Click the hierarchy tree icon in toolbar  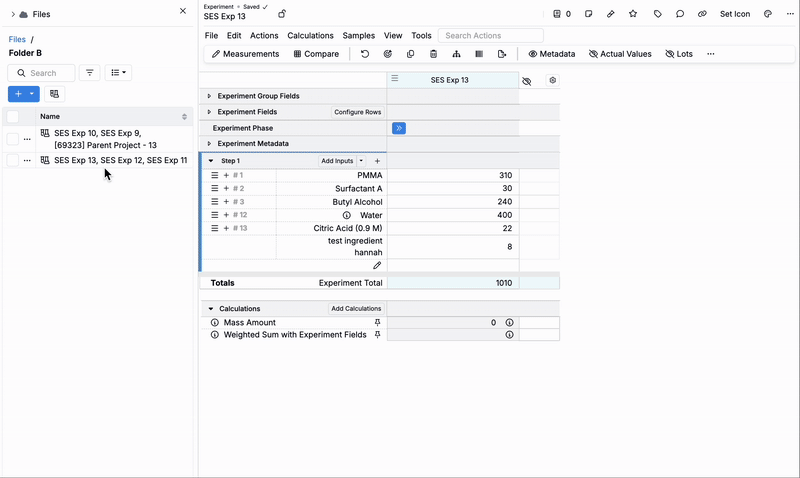point(457,54)
